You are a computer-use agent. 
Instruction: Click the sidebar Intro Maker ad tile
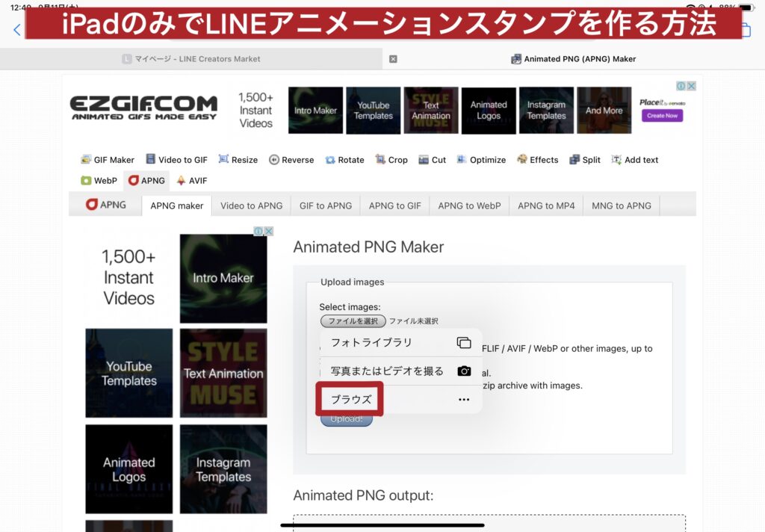[223, 278]
